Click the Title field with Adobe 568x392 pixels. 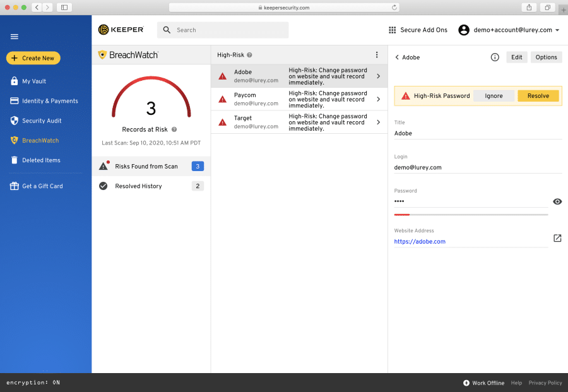coord(478,133)
